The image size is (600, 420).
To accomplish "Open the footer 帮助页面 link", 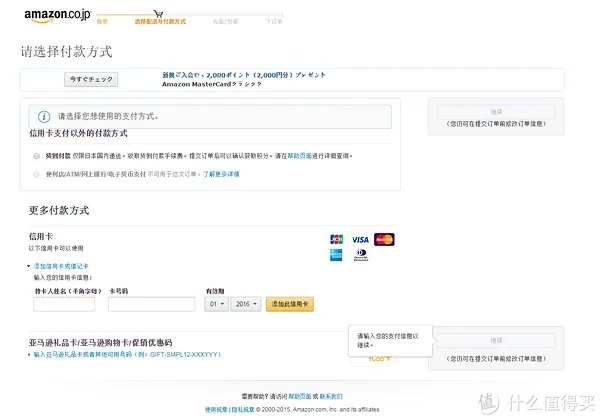I will point(300,396).
